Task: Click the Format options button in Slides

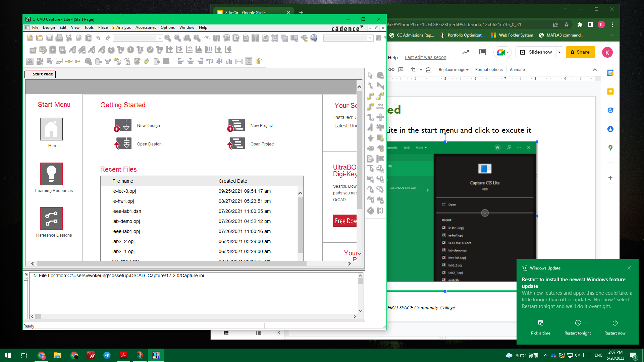Action: tap(489, 70)
